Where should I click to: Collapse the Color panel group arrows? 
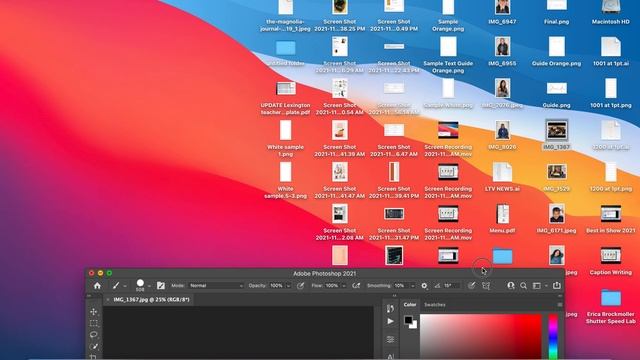(x=560, y=296)
